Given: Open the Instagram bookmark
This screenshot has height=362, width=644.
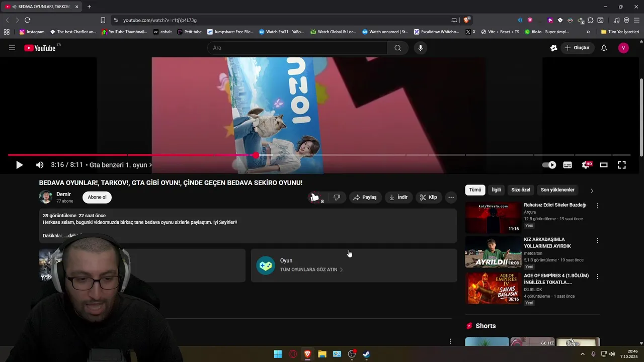Looking at the screenshot, I should click(32, 32).
